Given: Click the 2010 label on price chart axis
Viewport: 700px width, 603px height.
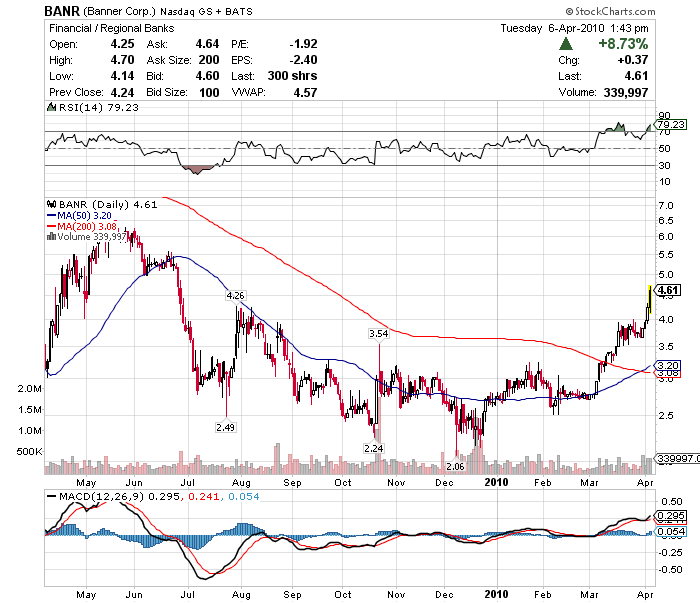Looking at the screenshot, I should [x=496, y=482].
